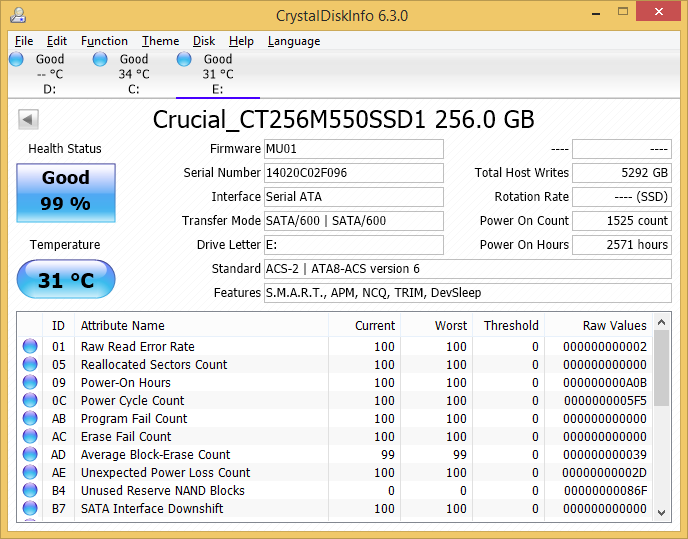
Task: Select the SATA Interface Downshift attribute name
Action: [x=152, y=509]
